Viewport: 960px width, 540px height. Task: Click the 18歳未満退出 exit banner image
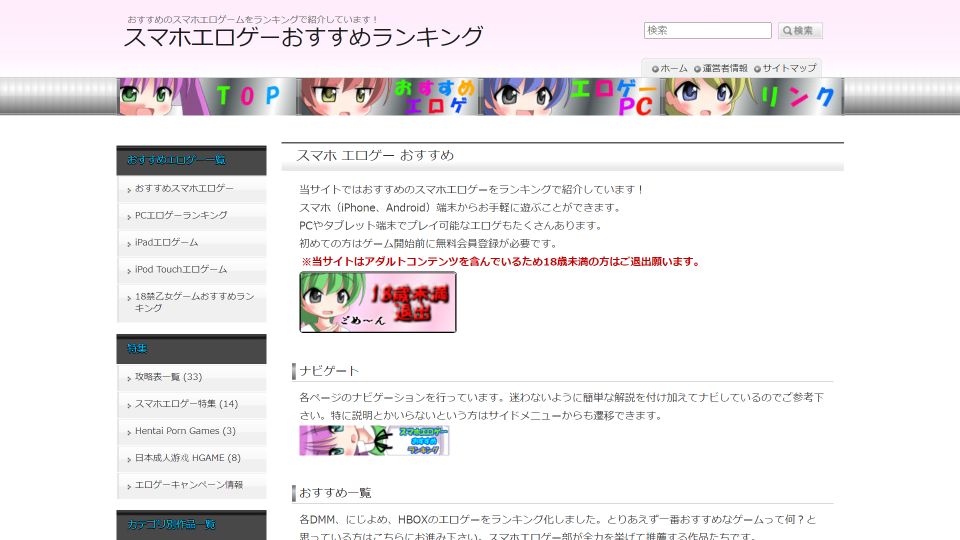point(377,302)
